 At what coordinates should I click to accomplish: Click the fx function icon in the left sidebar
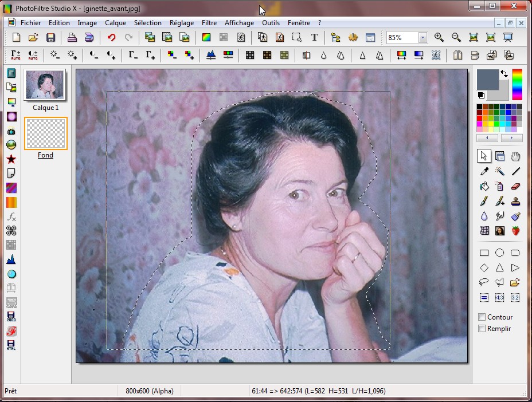[11, 216]
